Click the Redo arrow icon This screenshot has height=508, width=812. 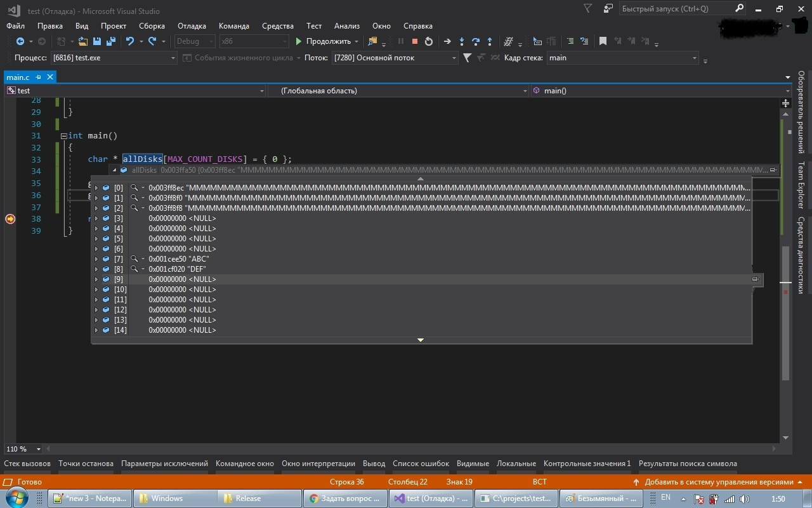pyautogui.click(x=152, y=41)
